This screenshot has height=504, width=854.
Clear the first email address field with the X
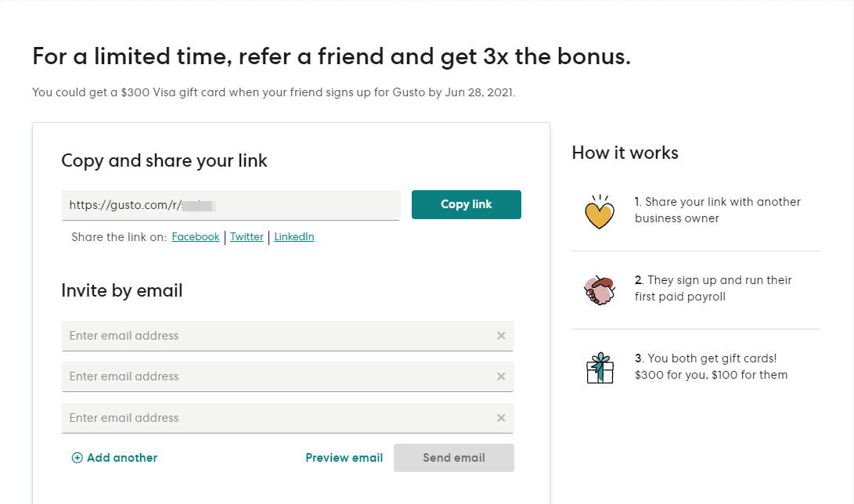click(501, 335)
